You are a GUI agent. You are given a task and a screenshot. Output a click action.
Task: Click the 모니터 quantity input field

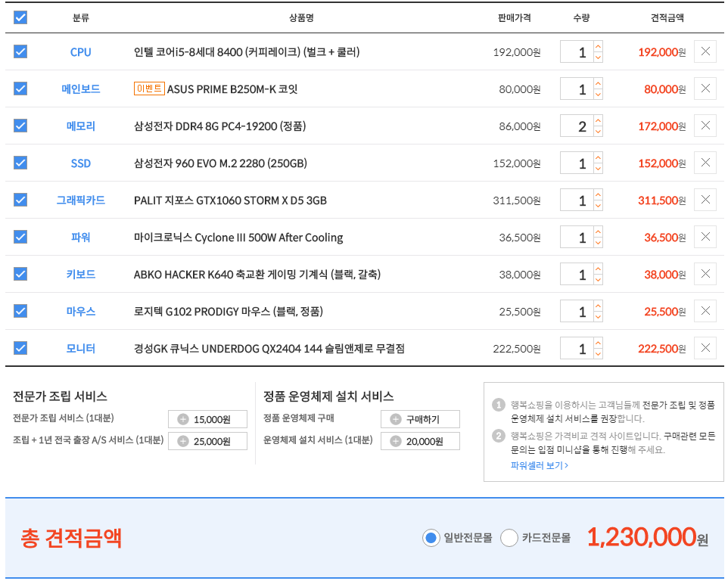tap(577, 348)
